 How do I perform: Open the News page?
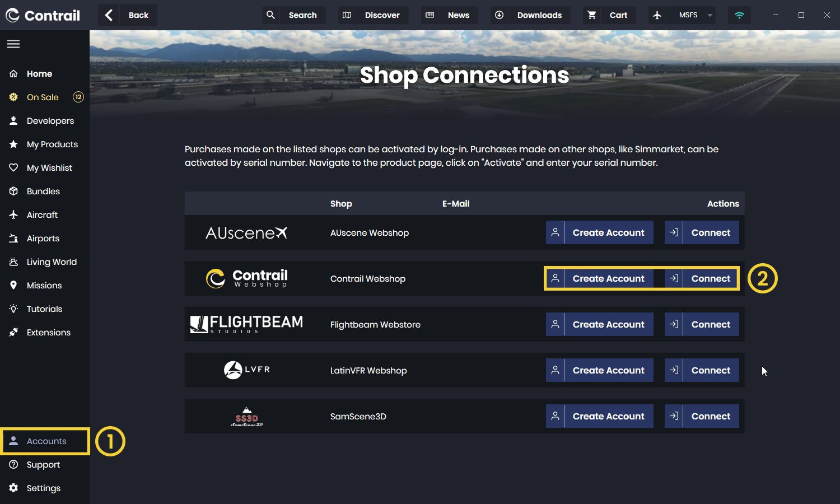coord(450,15)
